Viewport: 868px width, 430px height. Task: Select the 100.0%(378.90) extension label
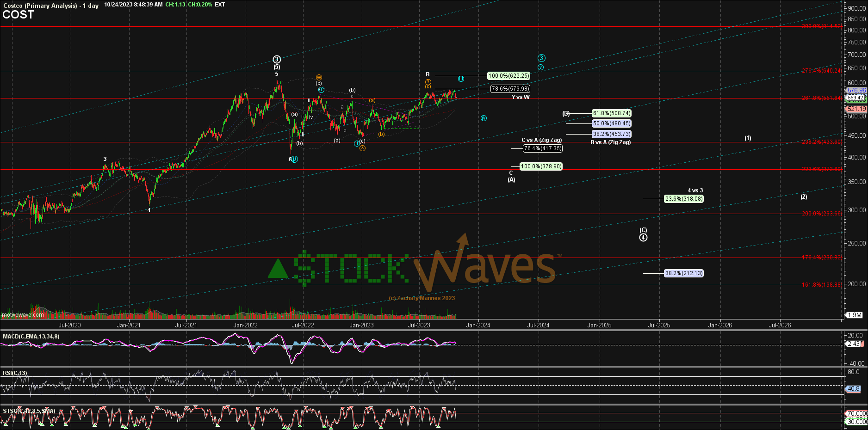point(541,166)
